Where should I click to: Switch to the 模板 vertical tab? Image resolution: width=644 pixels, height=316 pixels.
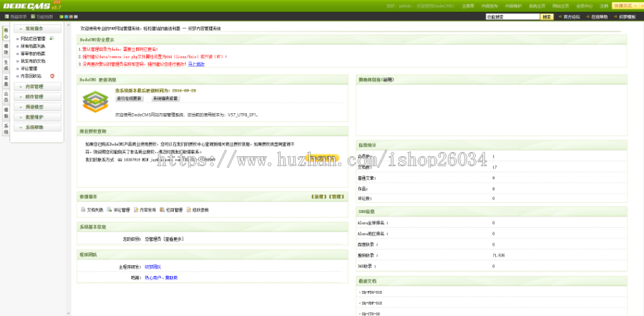[6, 112]
